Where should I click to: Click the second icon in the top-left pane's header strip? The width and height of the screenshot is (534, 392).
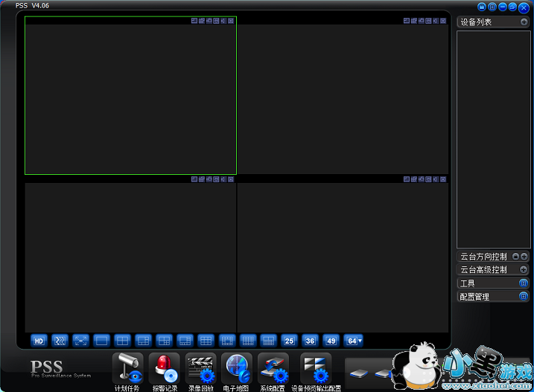click(202, 21)
